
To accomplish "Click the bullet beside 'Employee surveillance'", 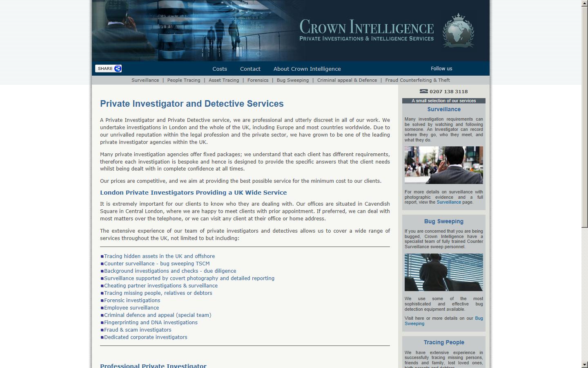I will click(x=102, y=308).
